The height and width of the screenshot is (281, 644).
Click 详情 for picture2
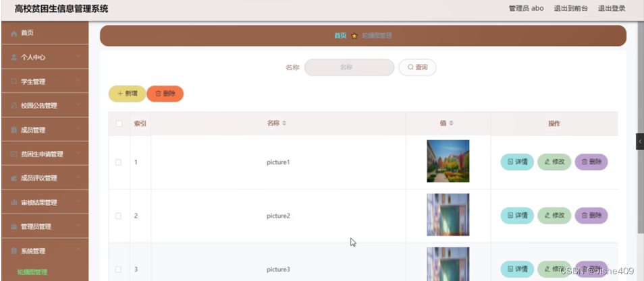pyautogui.click(x=517, y=216)
